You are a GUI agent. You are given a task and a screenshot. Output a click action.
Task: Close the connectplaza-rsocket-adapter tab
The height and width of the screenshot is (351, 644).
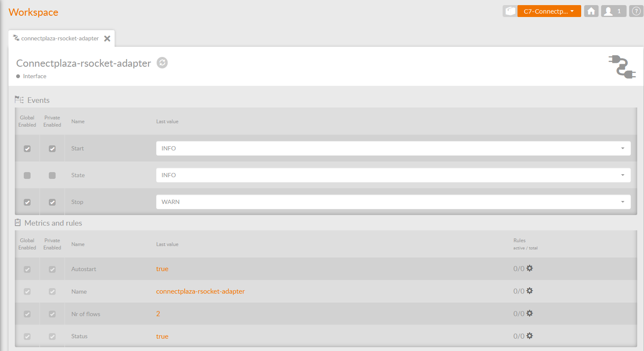click(x=107, y=39)
